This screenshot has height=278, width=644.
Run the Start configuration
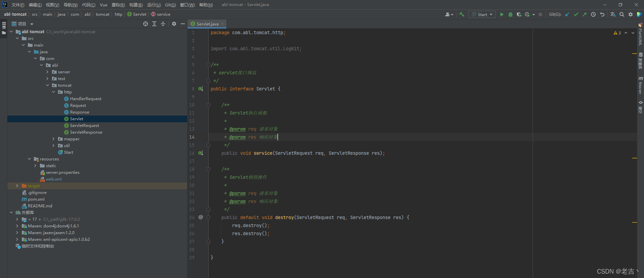pos(502,14)
